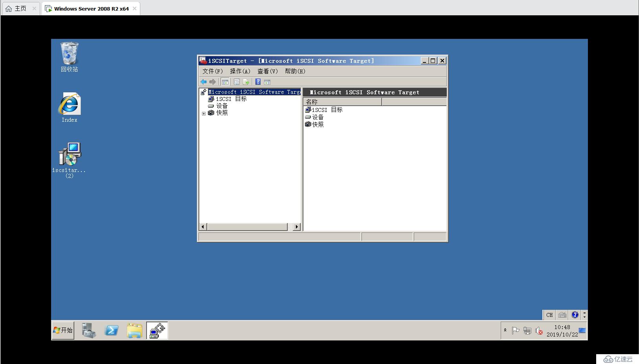The image size is (639, 364).
Task: Select Microsoft iSCSI Software Target root node
Action: pos(254,92)
